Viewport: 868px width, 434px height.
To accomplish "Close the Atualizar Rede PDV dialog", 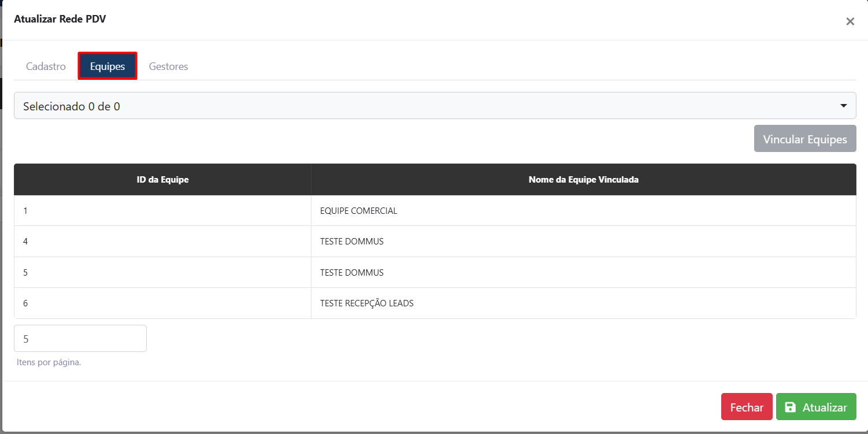I will point(850,22).
